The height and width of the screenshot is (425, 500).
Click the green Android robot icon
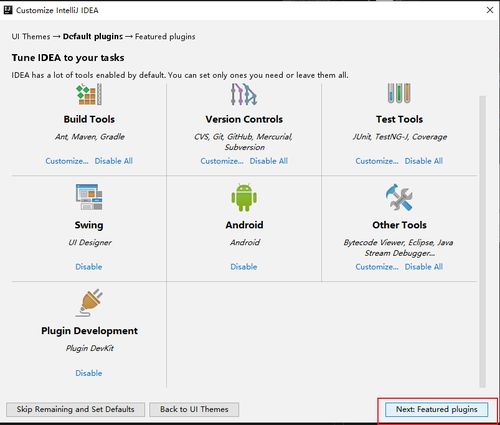(244, 197)
